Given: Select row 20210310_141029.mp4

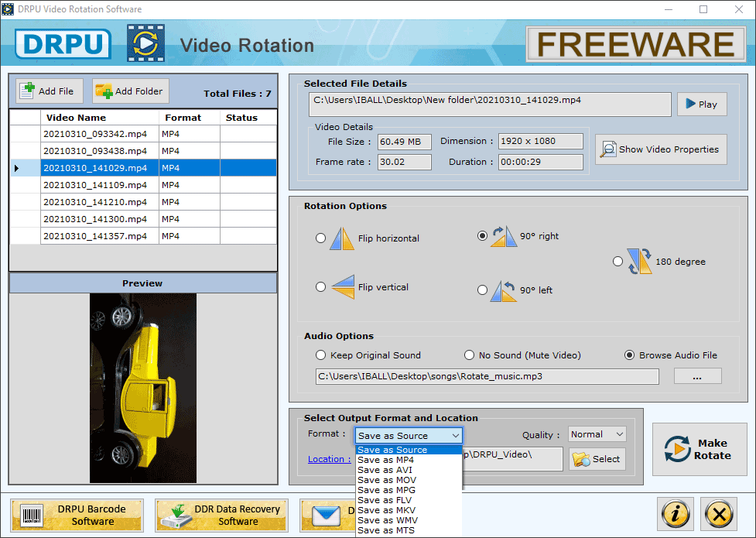Looking at the screenshot, I should pyautogui.click(x=143, y=168).
